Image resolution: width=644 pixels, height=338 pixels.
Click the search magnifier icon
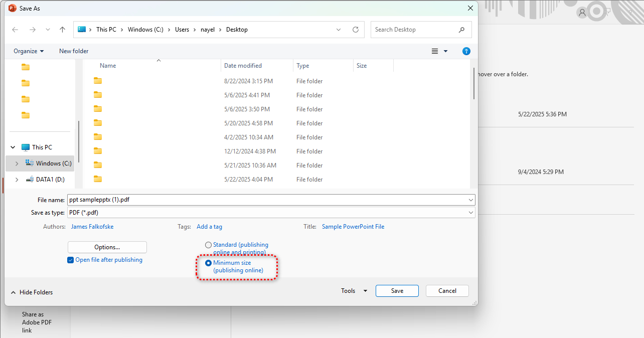click(x=461, y=30)
